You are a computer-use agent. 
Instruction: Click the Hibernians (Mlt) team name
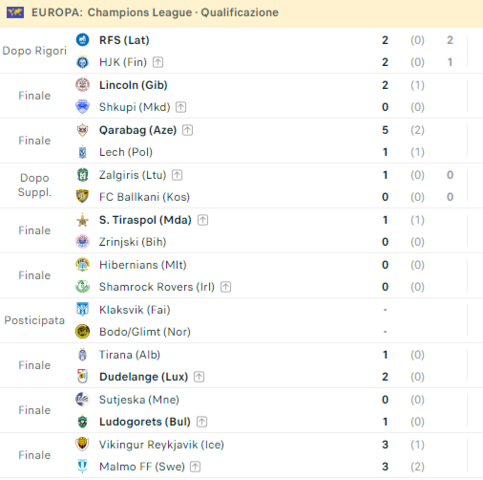click(x=143, y=265)
